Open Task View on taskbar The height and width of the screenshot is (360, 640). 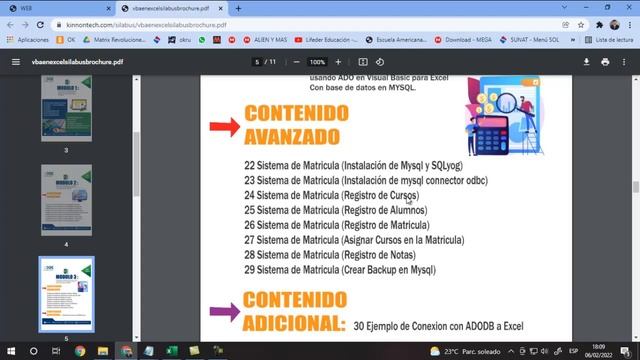pos(56,351)
